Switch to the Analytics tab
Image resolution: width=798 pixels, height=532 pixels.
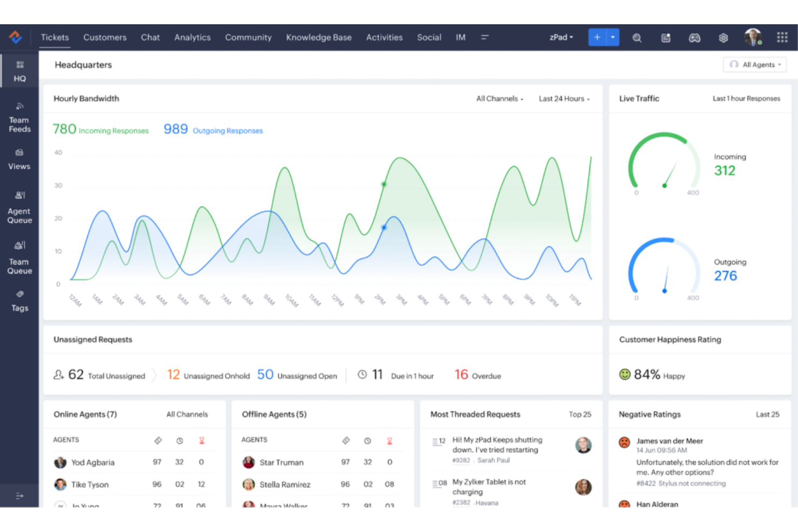(192, 37)
